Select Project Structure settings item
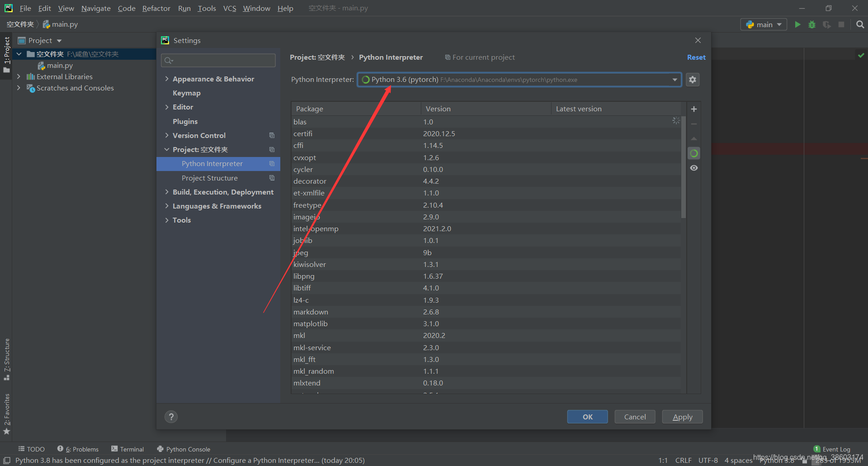Screen dimensions: 868x466 [209, 178]
